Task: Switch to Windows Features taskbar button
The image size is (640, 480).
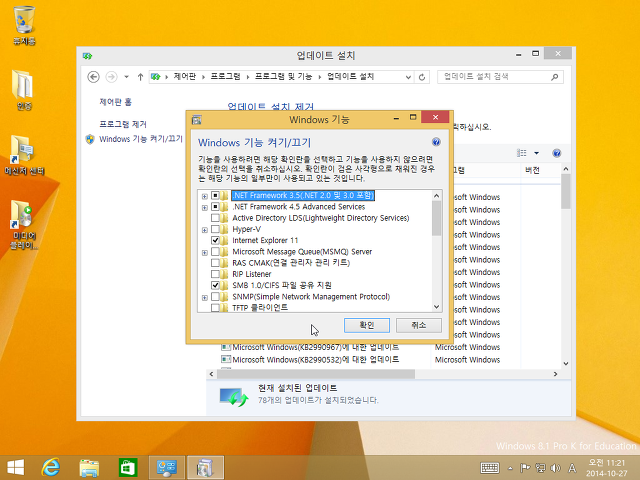Action: click(x=205, y=467)
